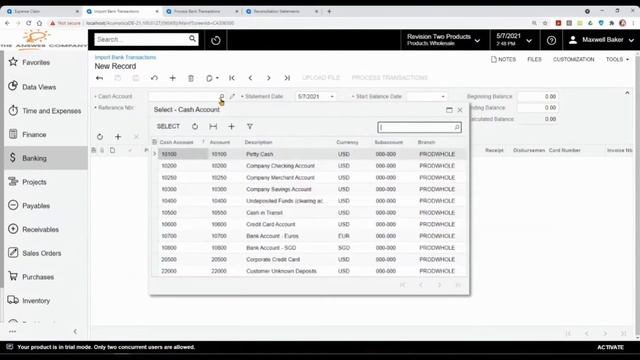The image size is (640, 360).
Task: Expand the business date 5/7/2021 selector
Action: [514, 40]
